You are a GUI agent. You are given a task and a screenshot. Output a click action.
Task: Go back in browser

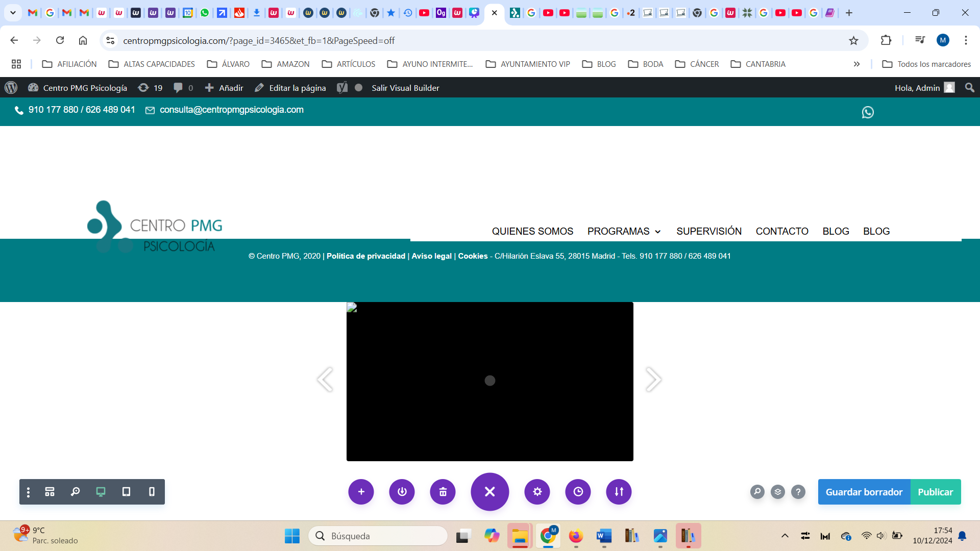tap(14, 40)
